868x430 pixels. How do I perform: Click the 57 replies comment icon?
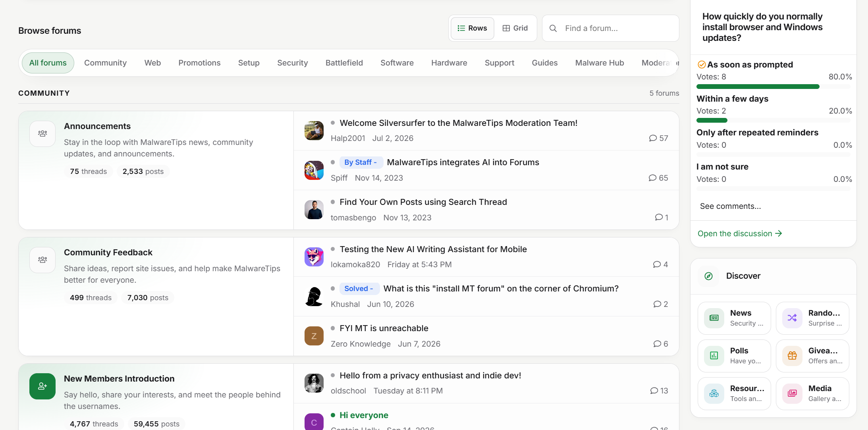click(653, 138)
